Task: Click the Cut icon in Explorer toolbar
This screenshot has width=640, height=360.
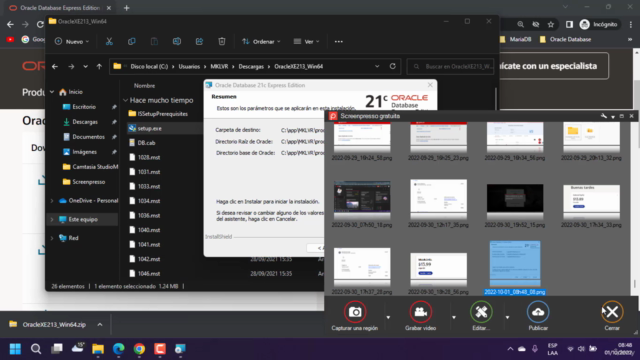Action: 109,41
